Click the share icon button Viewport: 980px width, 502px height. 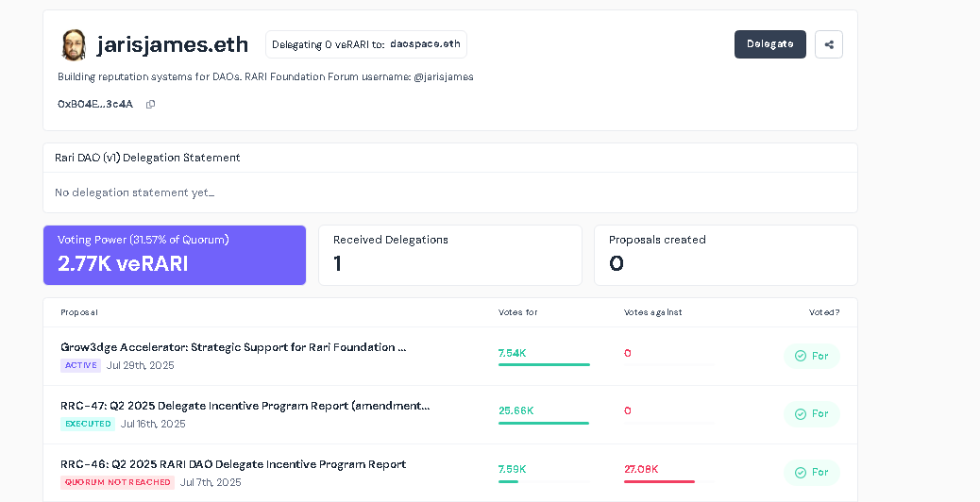point(829,44)
